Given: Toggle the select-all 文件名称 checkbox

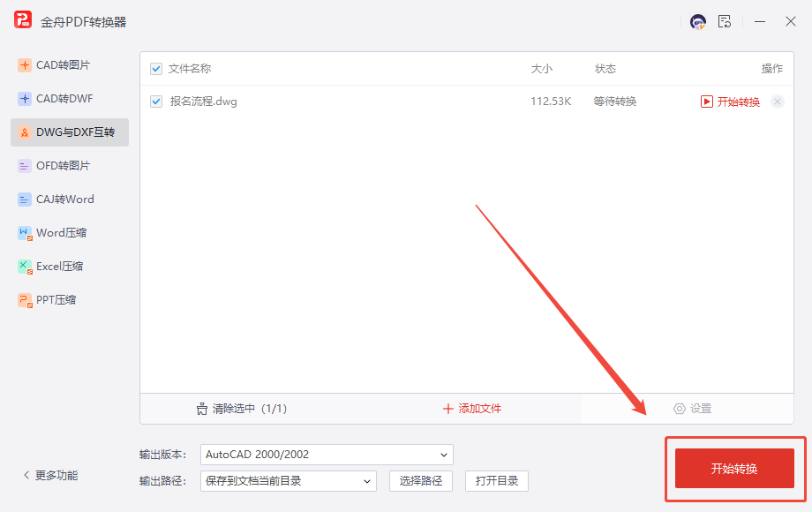Looking at the screenshot, I should click(156, 69).
